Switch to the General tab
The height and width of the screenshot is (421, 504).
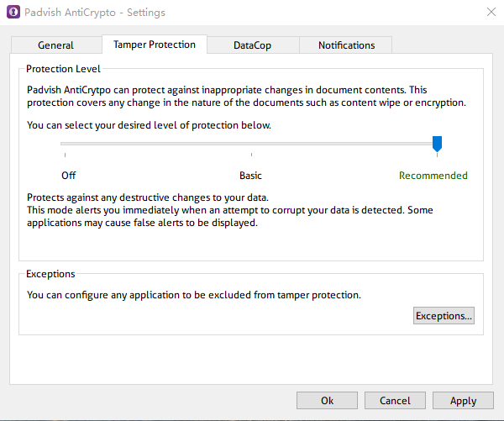[56, 45]
